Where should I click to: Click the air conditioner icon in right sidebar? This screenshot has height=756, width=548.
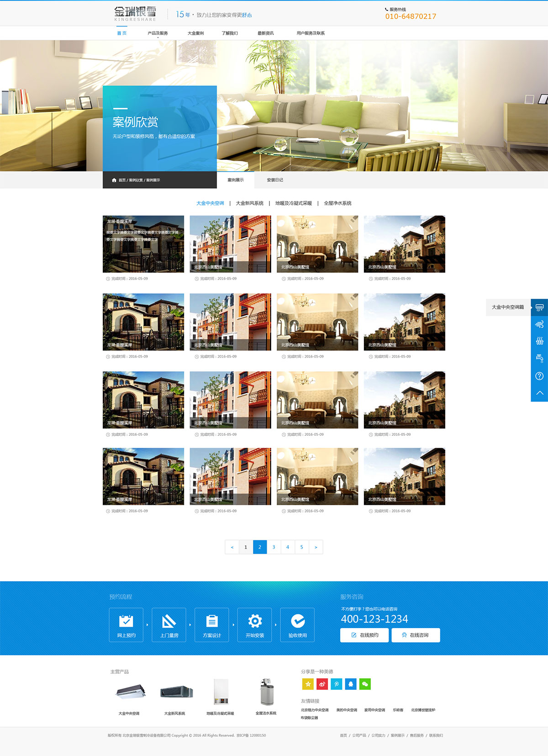pyautogui.click(x=539, y=307)
